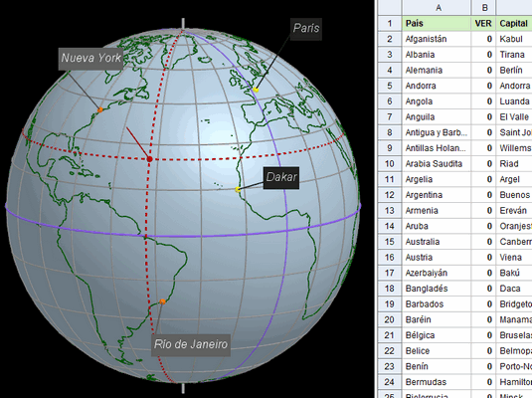Select the País header cell
Viewport: 532px width, 398px height.
pos(437,23)
